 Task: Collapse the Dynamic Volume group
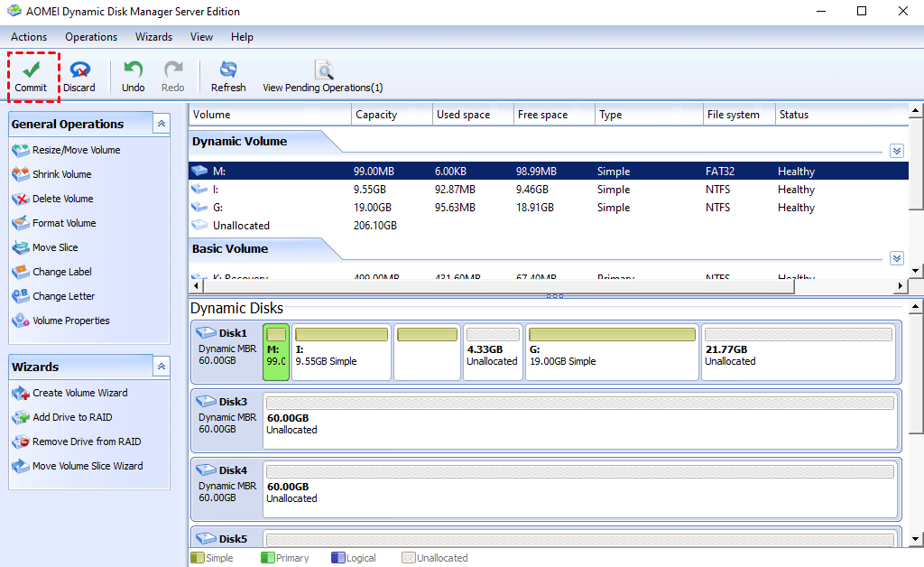[x=897, y=151]
